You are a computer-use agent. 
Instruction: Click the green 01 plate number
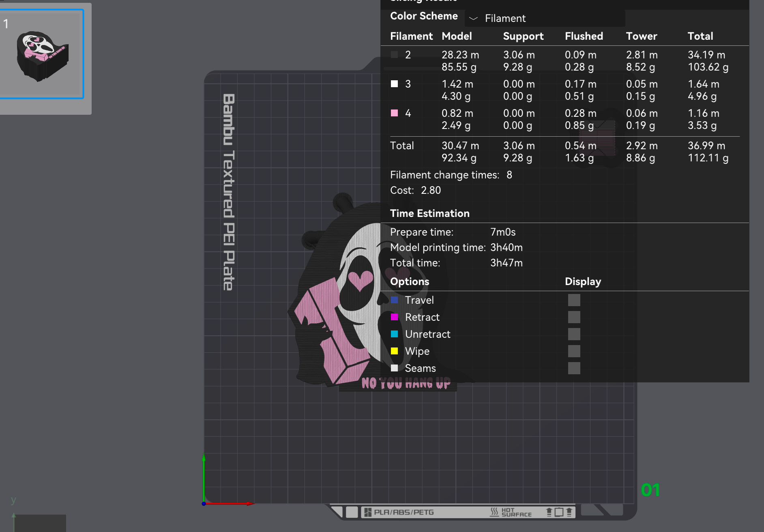(x=650, y=490)
